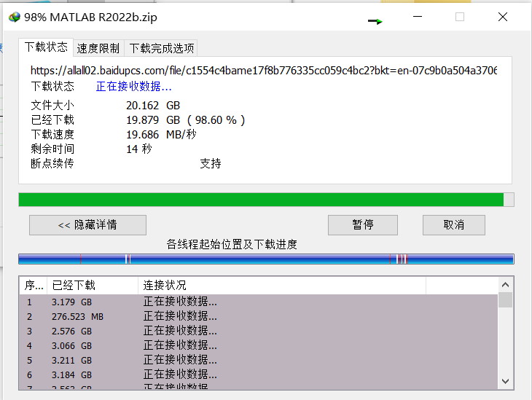
Task: Click the thread list scrollbar thumb
Action: tap(505, 300)
